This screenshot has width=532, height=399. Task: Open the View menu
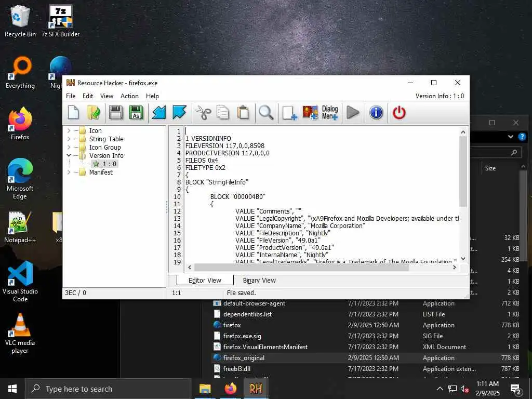(x=107, y=96)
